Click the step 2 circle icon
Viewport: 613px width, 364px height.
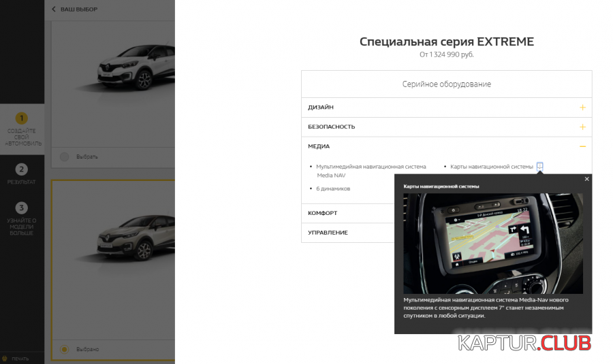[22, 169]
